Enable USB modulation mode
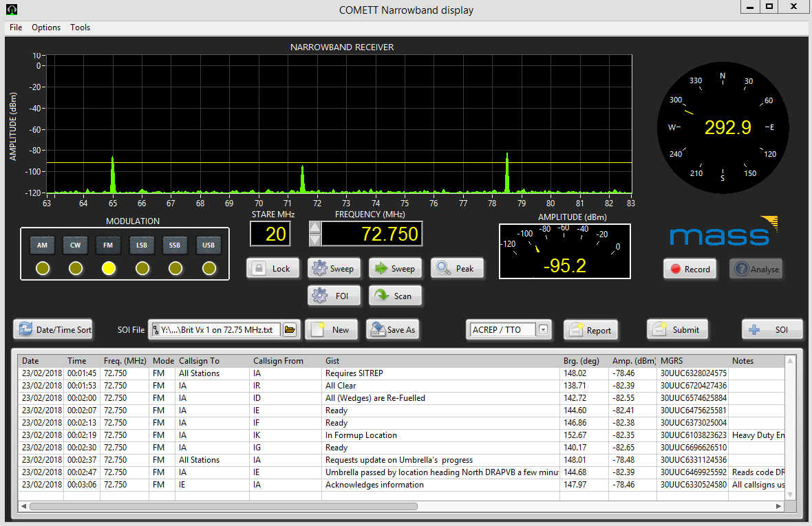 click(x=209, y=245)
